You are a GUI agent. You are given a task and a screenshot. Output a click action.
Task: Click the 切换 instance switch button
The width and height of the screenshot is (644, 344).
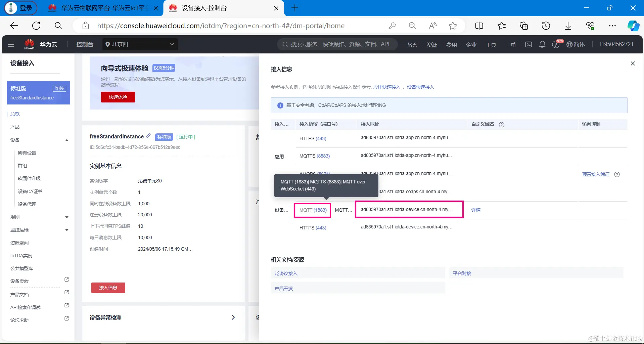59,88
